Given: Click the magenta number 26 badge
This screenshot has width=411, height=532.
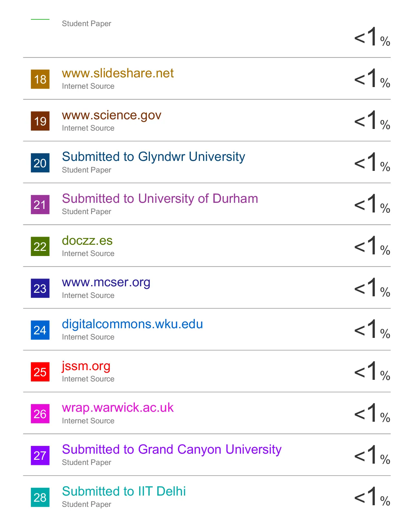Looking at the screenshot, I should (40, 414).
